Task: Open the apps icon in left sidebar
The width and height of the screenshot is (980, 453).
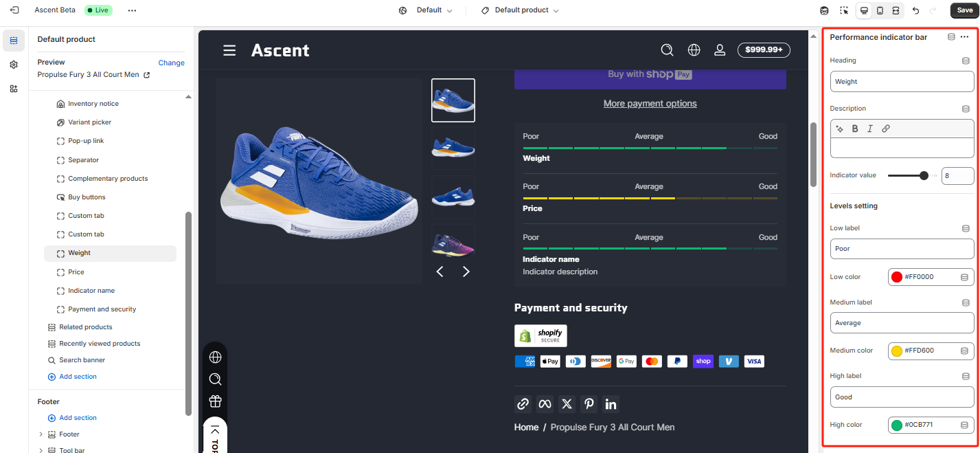Action: (x=14, y=89)
